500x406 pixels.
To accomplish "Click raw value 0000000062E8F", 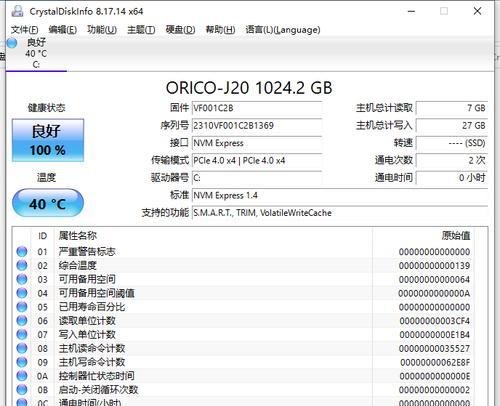I will click(435, 362).
